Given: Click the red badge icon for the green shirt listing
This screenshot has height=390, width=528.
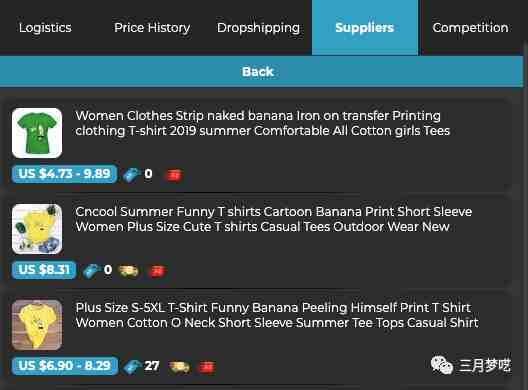Looking at the screenshot, I should [x=173, y=175].
